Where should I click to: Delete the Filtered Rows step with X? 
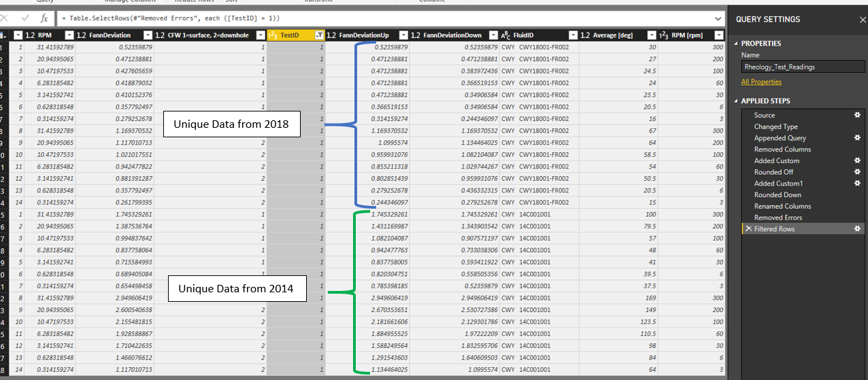click(x=748, y=229)
